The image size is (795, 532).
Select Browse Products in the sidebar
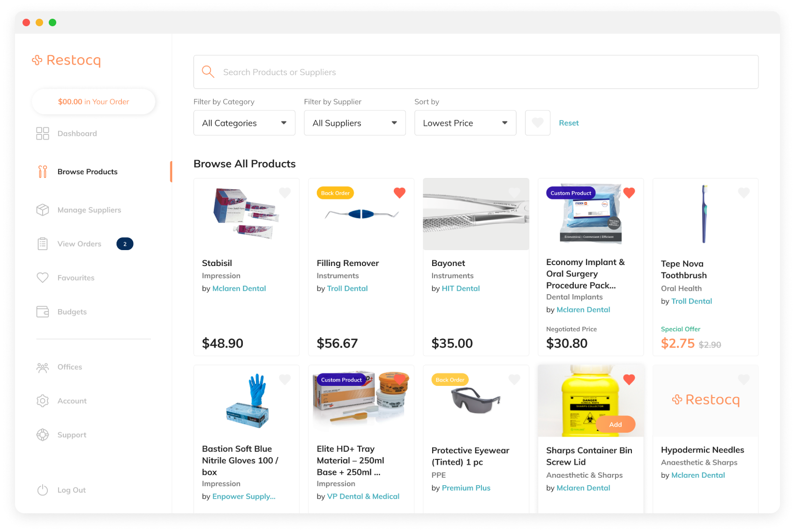(88, 172)
